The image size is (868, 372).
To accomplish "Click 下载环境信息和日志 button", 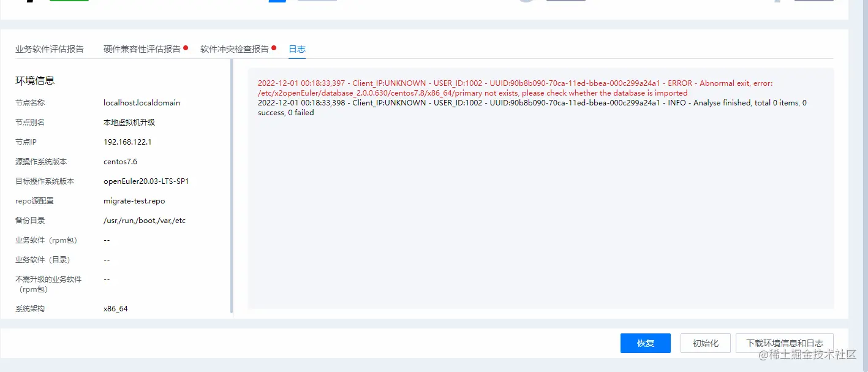I will tap(785, 343).
